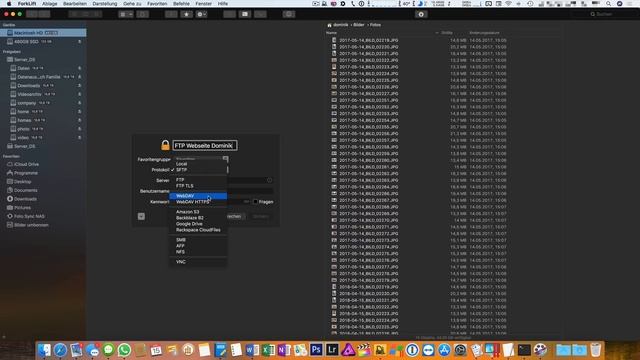Click the Sichern button

coord(260,216)
